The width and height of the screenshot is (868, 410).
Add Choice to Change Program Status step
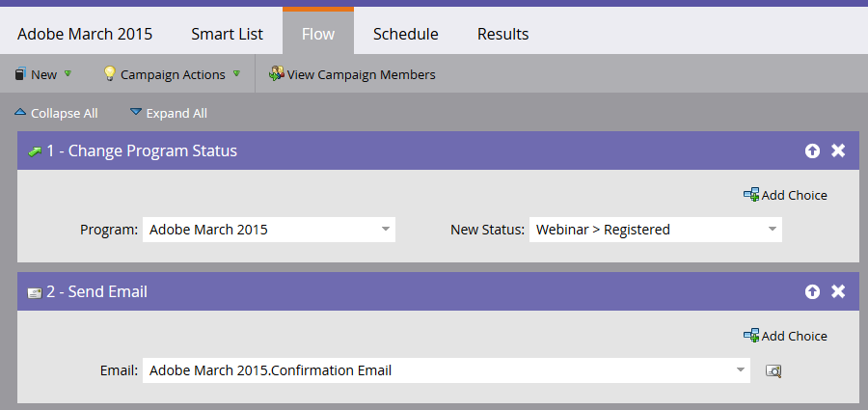[x=785, y=195]
